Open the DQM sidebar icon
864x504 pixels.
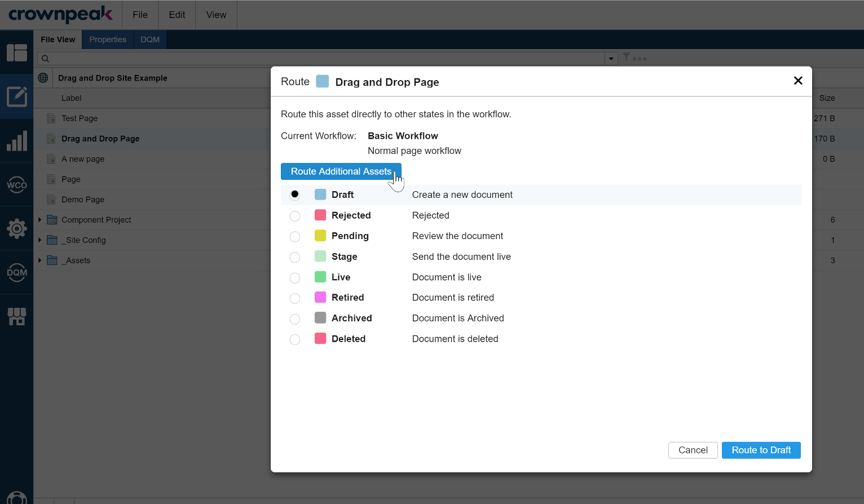17,272
